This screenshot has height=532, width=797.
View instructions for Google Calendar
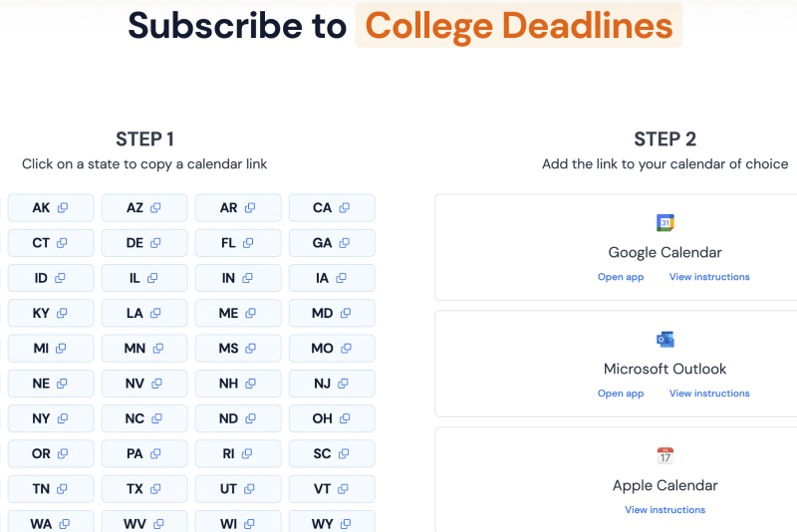pyautogui.click(x=709, y=277)
